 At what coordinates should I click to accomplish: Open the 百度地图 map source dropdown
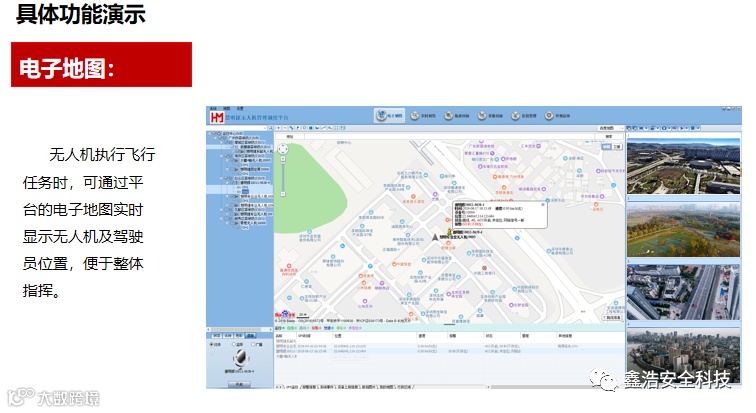tap(610, 128)
